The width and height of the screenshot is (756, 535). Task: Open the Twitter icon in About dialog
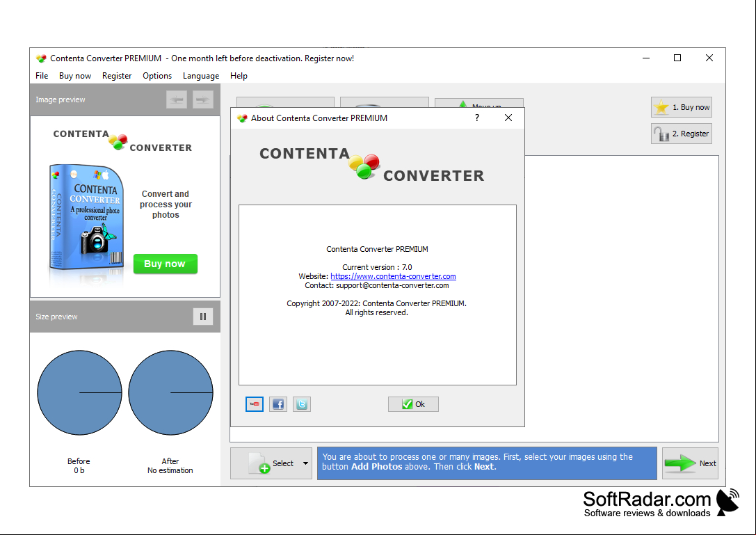[x=301, y=404]
